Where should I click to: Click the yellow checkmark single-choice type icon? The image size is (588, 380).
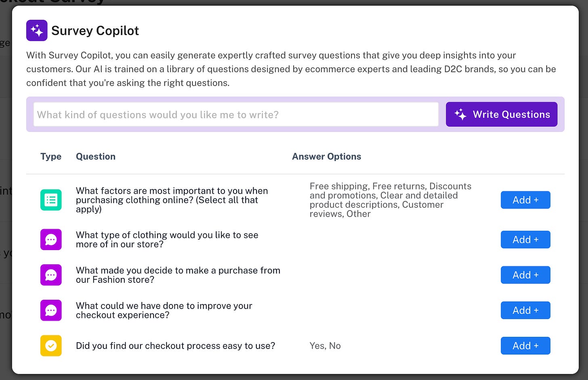pos(51,346)
